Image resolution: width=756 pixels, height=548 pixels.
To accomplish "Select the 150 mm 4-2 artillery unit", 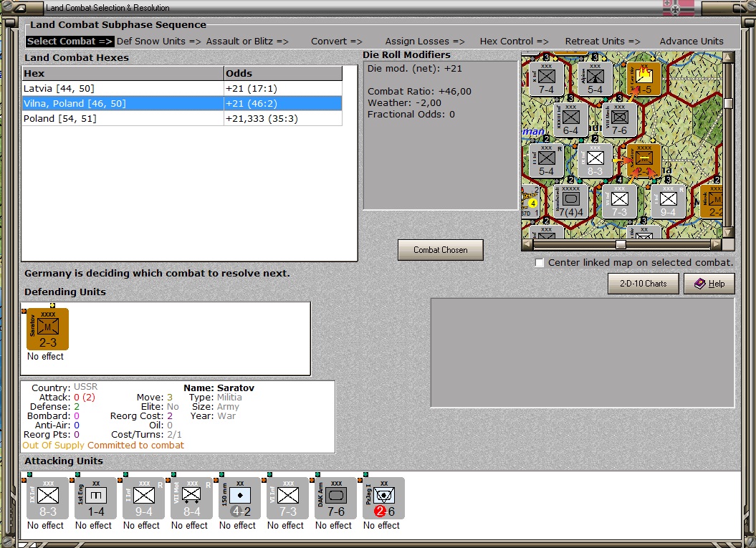I will coord(239,499).
